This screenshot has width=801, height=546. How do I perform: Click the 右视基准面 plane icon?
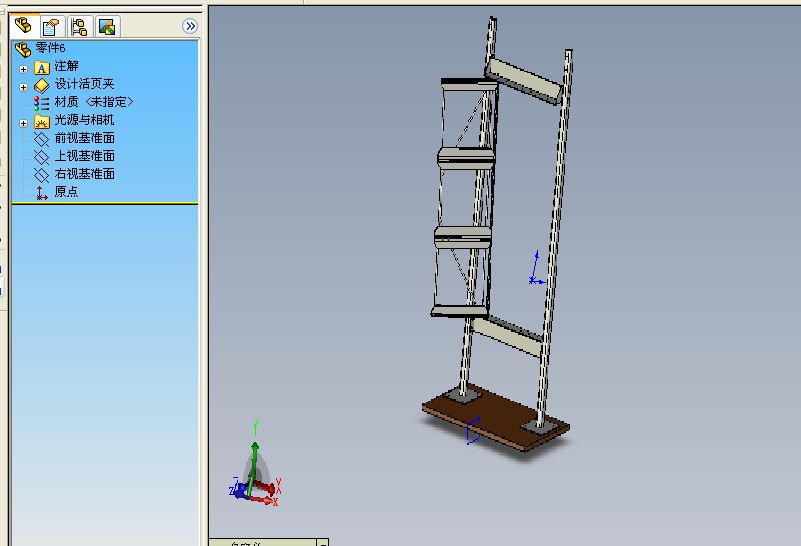click(41, 175)
